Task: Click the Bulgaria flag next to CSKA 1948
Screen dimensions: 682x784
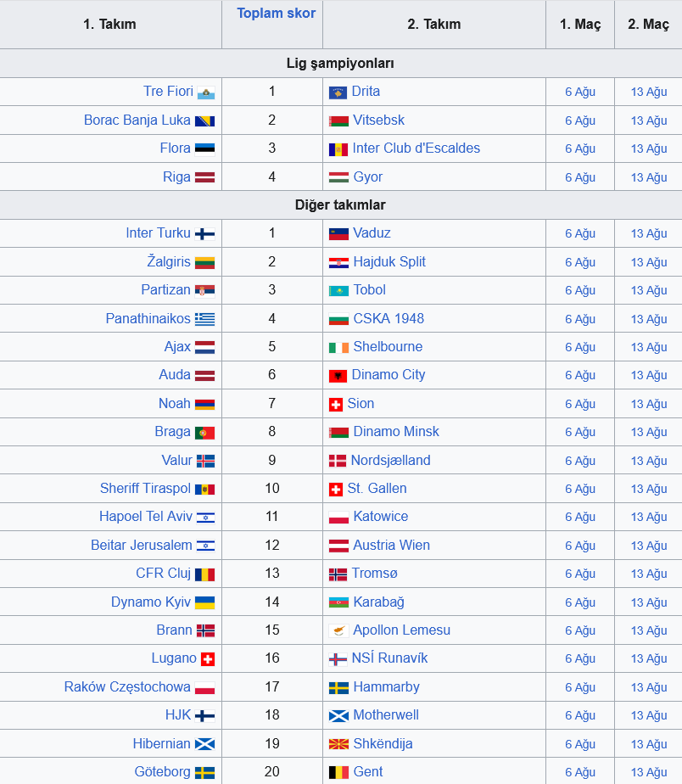Action: (338, 319)
